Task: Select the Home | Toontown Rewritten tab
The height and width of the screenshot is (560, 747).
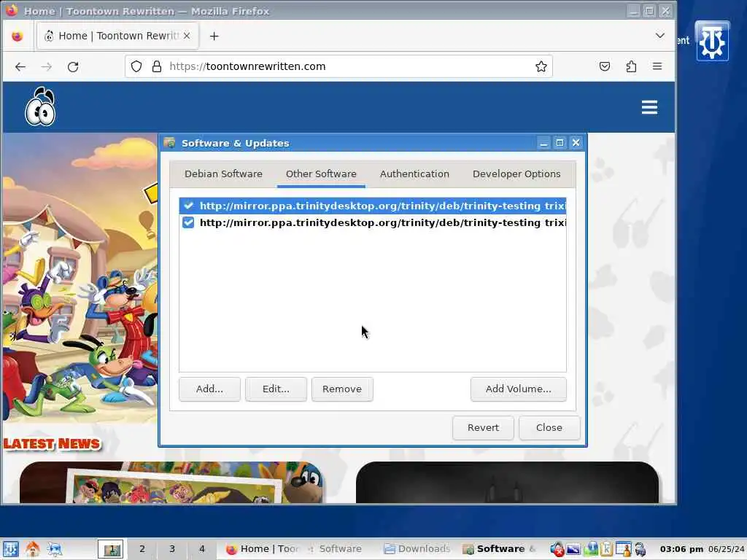Action: click(x=117, y=36)
